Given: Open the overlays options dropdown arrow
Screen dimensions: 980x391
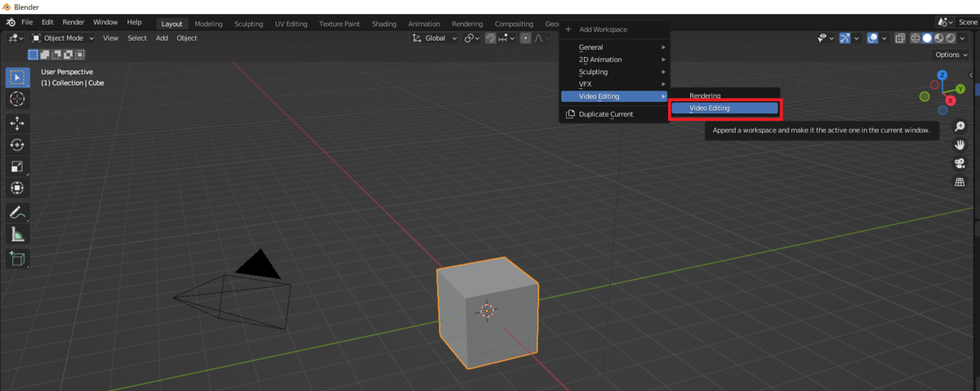Looking at the screenshot, I should pyautogui.click(x=884, y=38).
